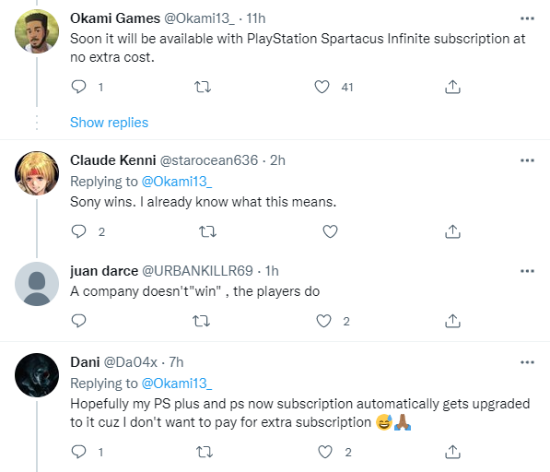Like Okami Games' tweet with 41 likes

322,87
